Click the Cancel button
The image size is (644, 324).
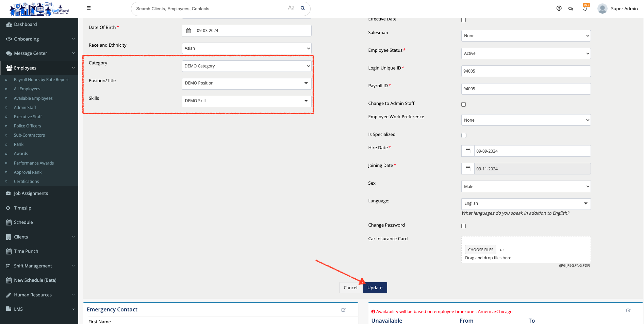coord(350,288)
